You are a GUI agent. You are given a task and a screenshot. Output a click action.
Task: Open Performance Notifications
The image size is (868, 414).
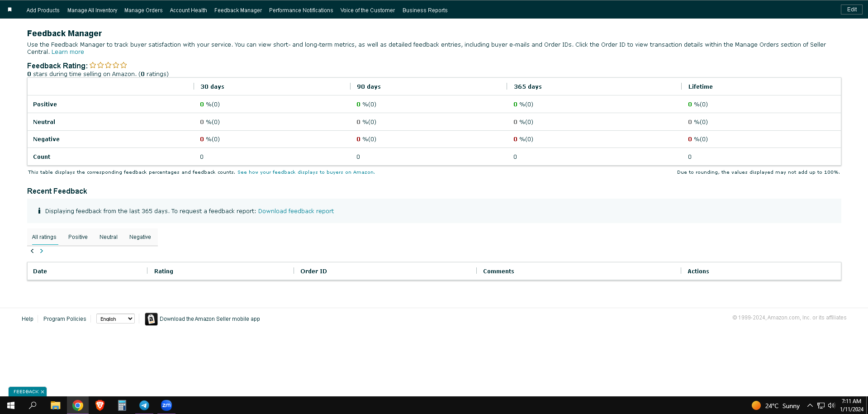tap(301, 10)
